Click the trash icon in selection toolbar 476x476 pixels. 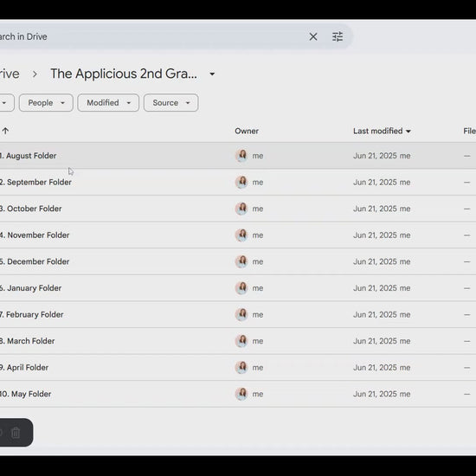tap(16, 433)
